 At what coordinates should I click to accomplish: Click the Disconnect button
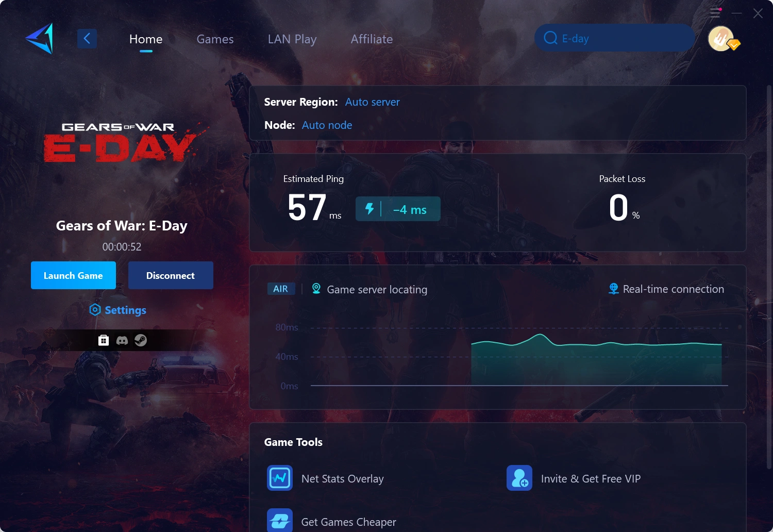(x=171, y=275)
